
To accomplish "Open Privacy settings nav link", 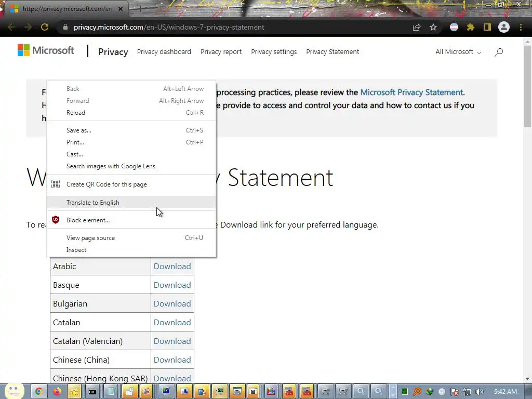I will point(274,51).
